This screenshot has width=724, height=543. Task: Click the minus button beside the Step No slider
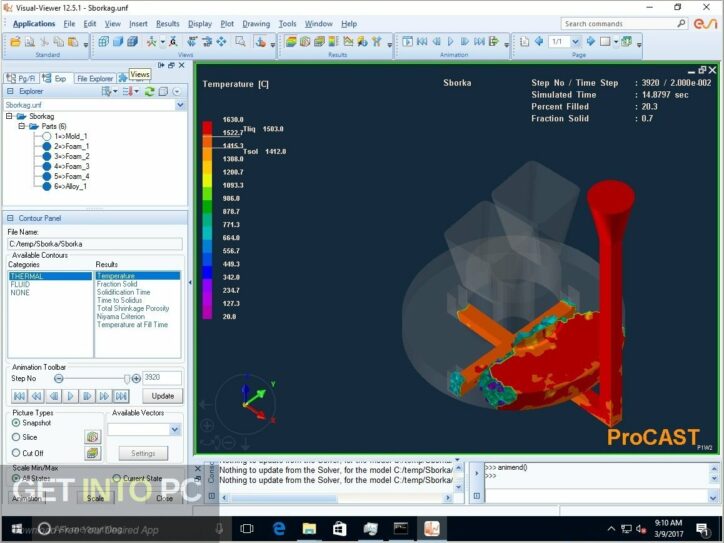(59, 379)
